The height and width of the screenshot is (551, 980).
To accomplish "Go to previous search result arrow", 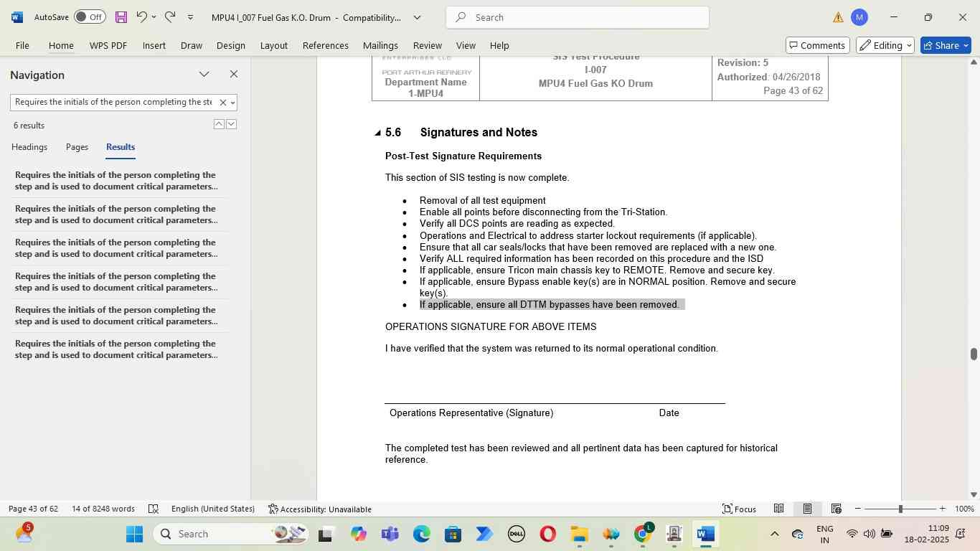I will click(219, 124).
